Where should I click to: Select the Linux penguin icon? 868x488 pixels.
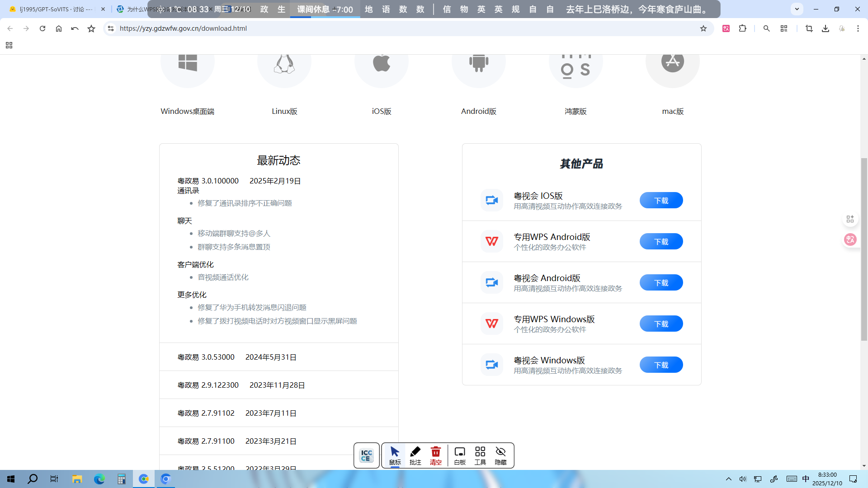click(x=284, y=63)
